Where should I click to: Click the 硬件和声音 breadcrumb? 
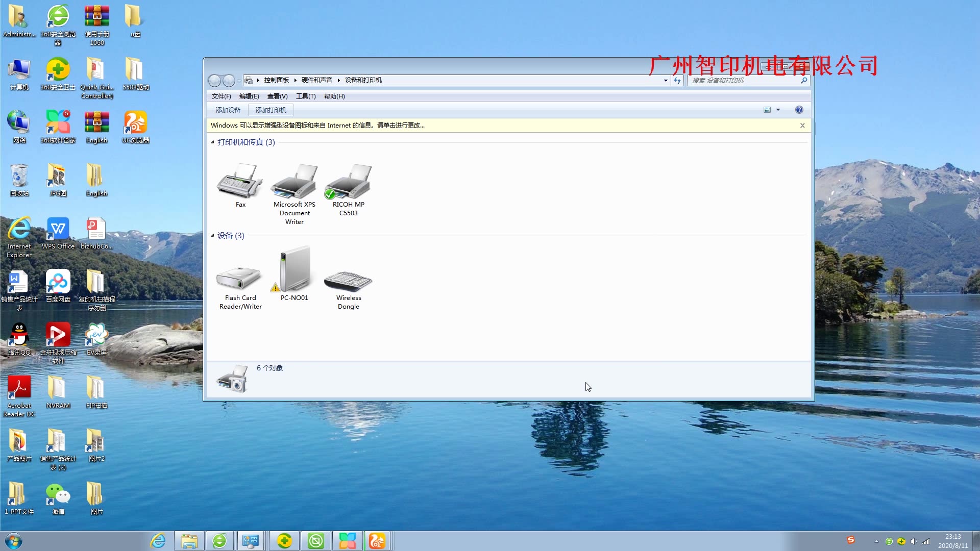(316, 80)
